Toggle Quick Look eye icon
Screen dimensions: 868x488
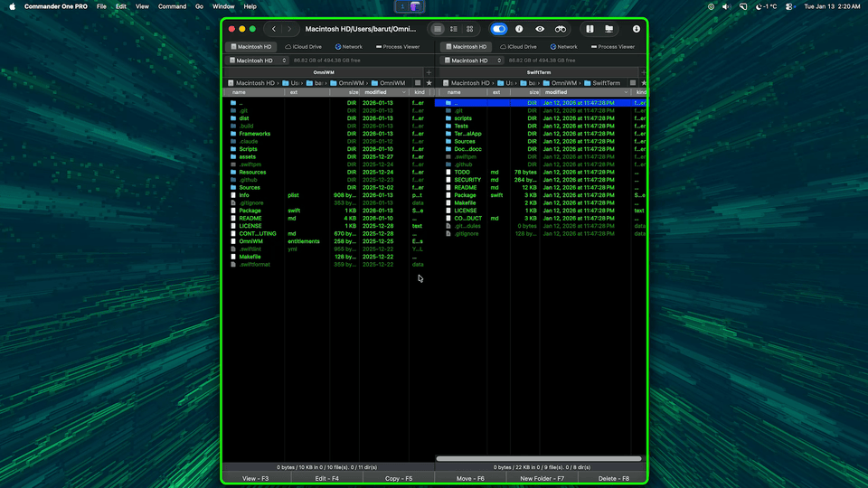540,29
